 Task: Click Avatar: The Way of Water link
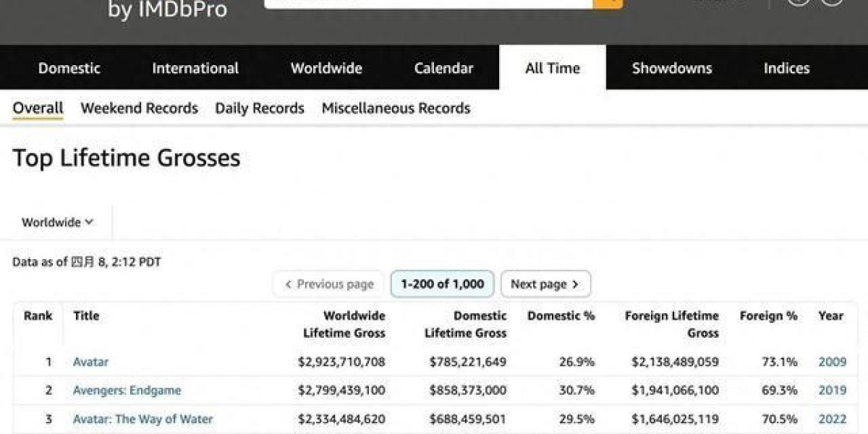tap(142, 419)
